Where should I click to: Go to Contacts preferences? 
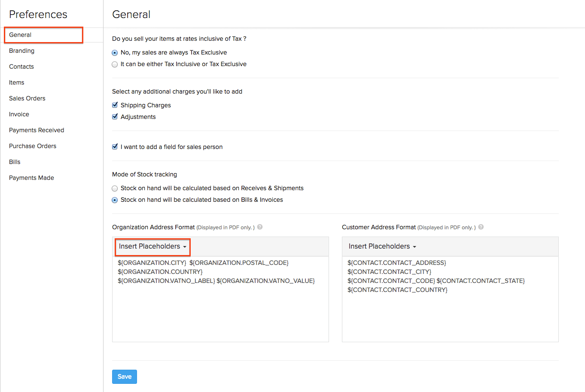tap(21, 67)
